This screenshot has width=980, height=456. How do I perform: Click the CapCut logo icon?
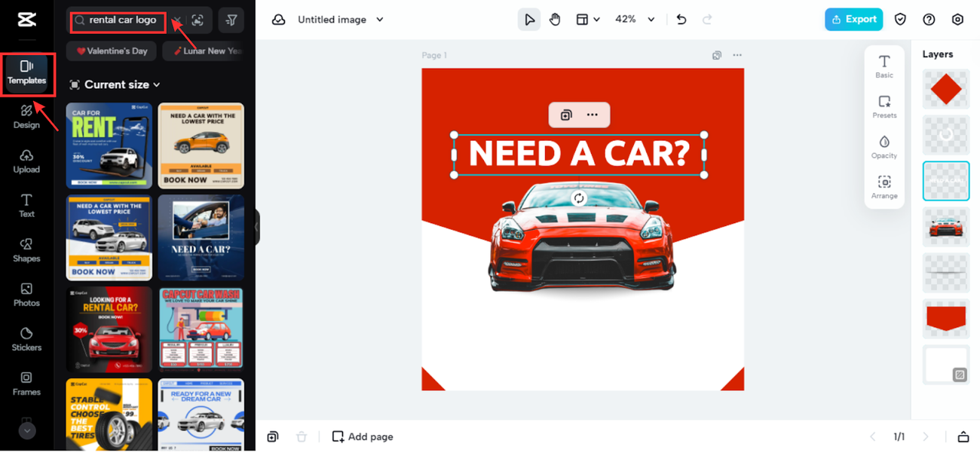pos(27,21)
